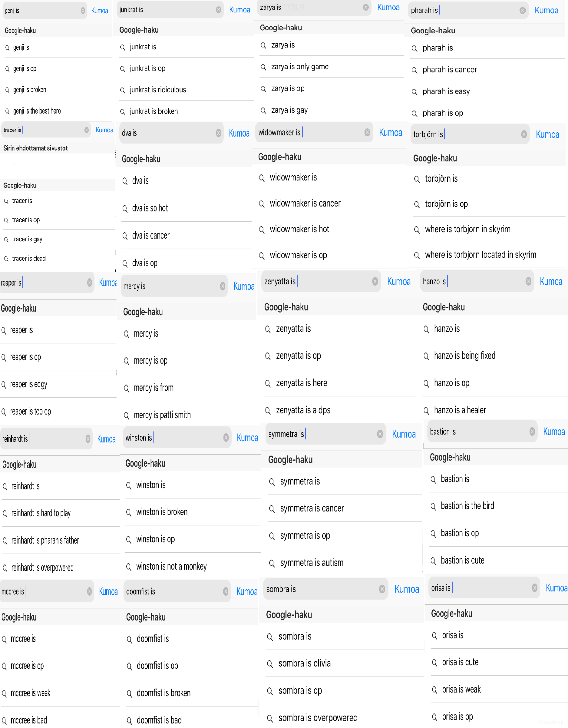Clear the 'genji is' search field
This screenshot has height=728, width=568.
coord(83,11)
